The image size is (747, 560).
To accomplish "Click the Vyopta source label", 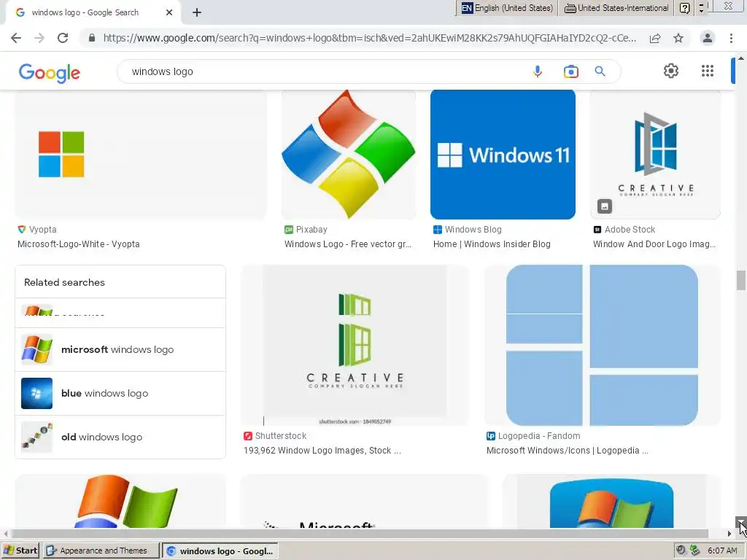I will point(43,230).
